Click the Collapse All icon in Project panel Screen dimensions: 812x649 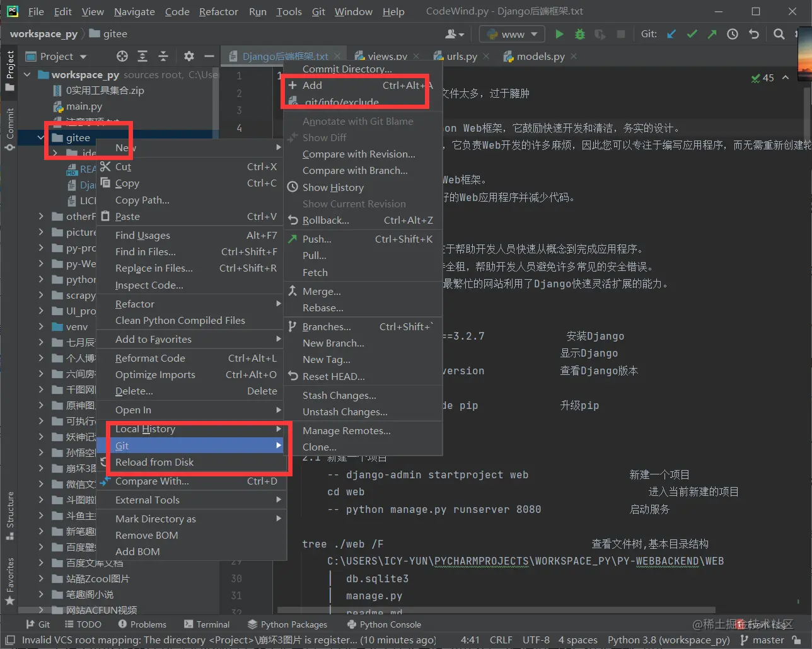pyautogui.click(x=163, y=57)
